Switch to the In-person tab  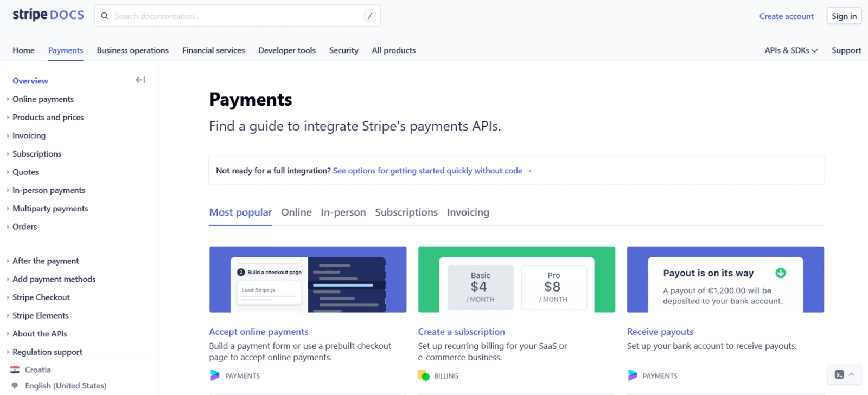(343, 212)
